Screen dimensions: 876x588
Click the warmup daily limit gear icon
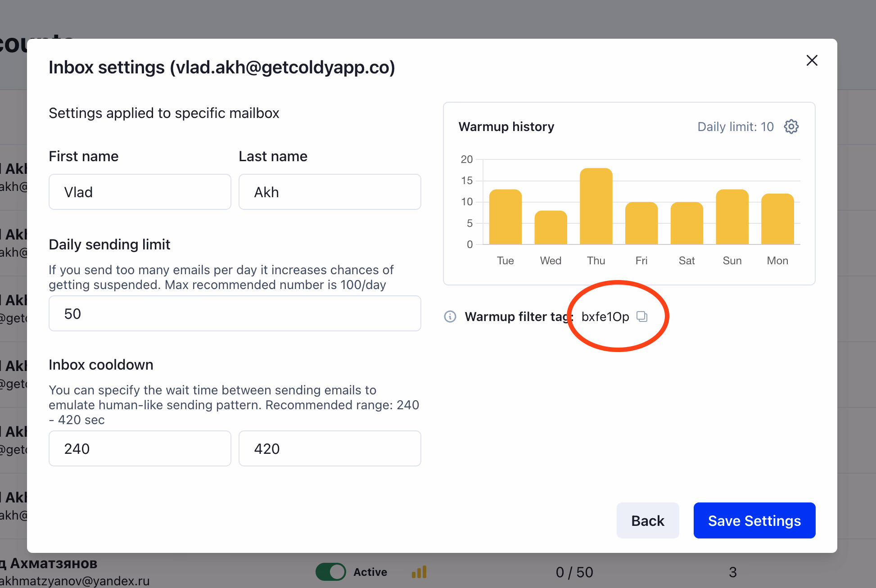tap(791, 127)
